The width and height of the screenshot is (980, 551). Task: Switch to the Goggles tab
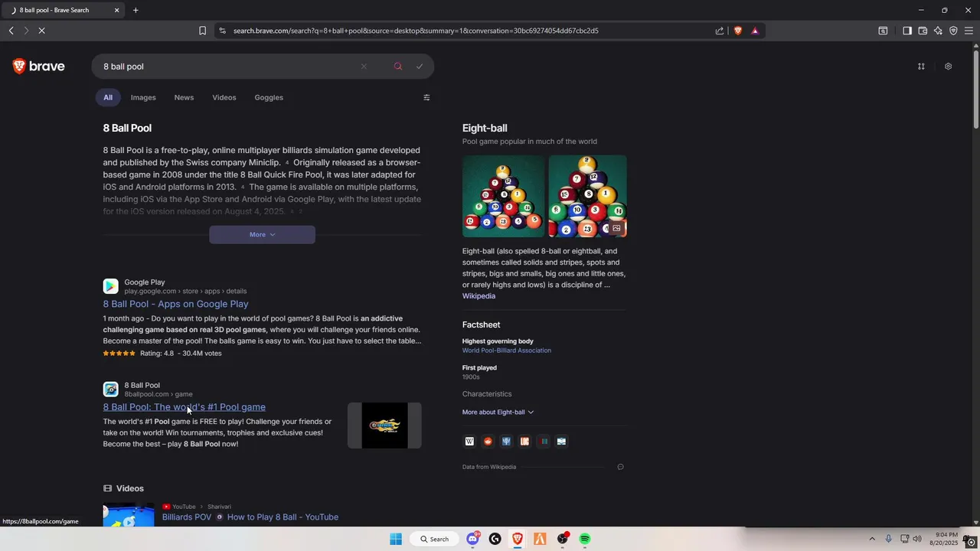tap(269, 97)
